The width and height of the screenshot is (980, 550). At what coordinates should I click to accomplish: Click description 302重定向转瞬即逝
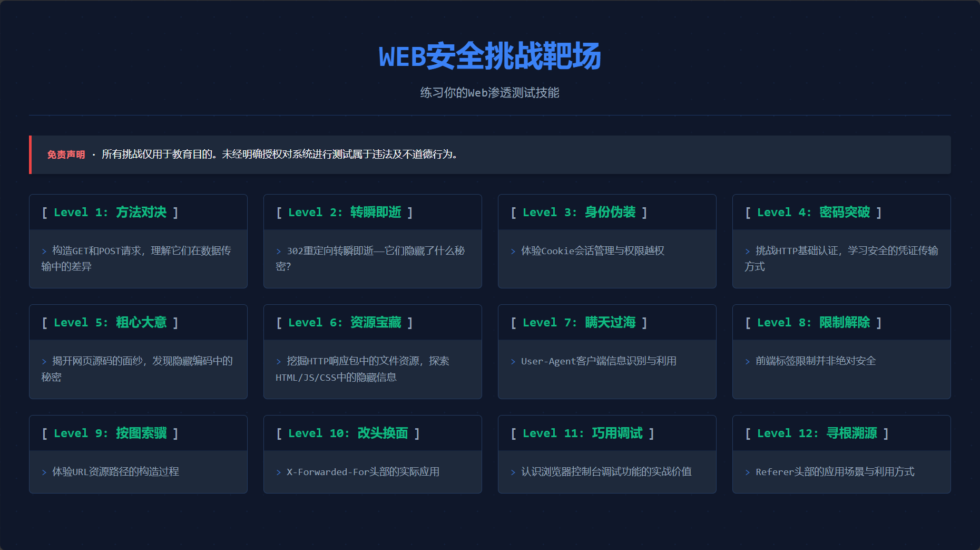pyautogui.click(x=370, y=258)
